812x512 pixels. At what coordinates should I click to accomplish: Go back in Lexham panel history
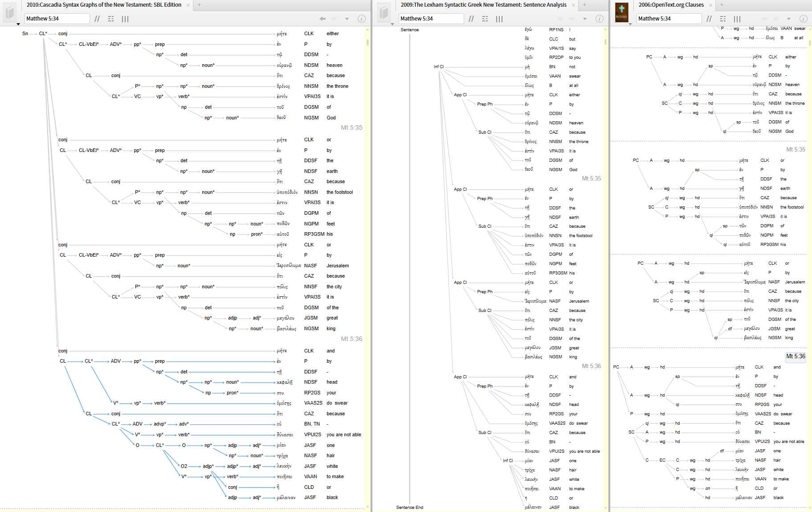click(x=560, y=19)
